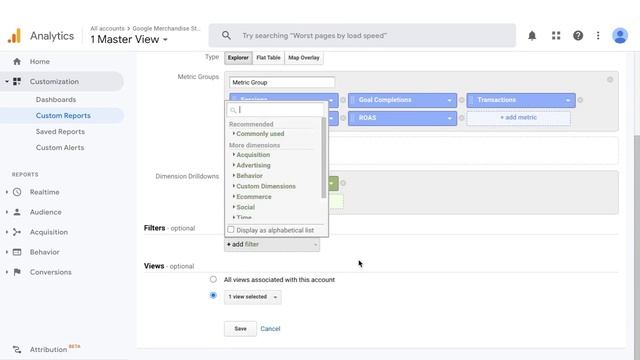This screenshot has width=640, height=360.
Task: Collapse the Customization sidebar section
Action: click(7, 82)
